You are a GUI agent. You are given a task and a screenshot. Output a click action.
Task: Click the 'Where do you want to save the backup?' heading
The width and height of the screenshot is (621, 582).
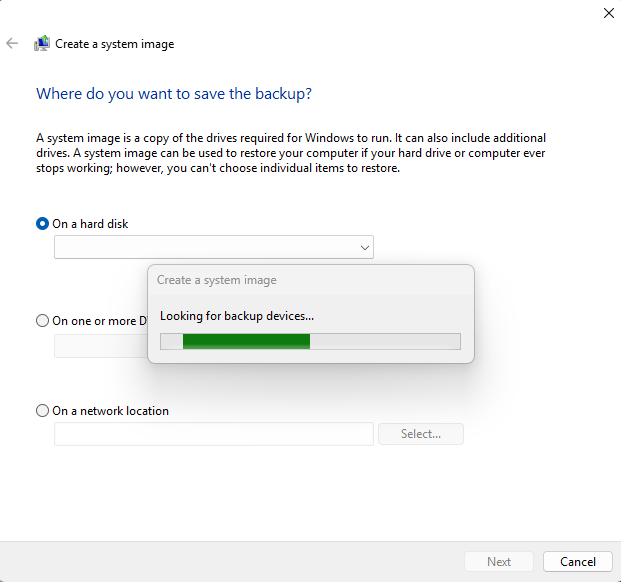[174, 94]
